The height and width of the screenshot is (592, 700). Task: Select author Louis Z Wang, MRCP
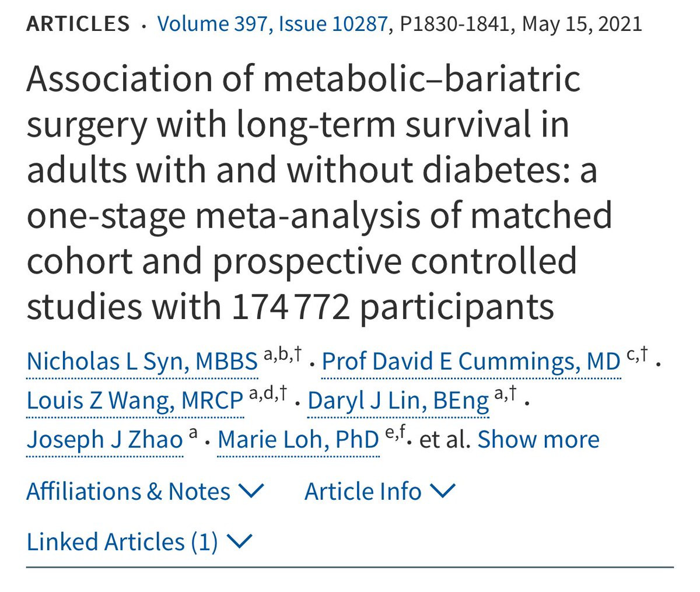pos(135,401)
